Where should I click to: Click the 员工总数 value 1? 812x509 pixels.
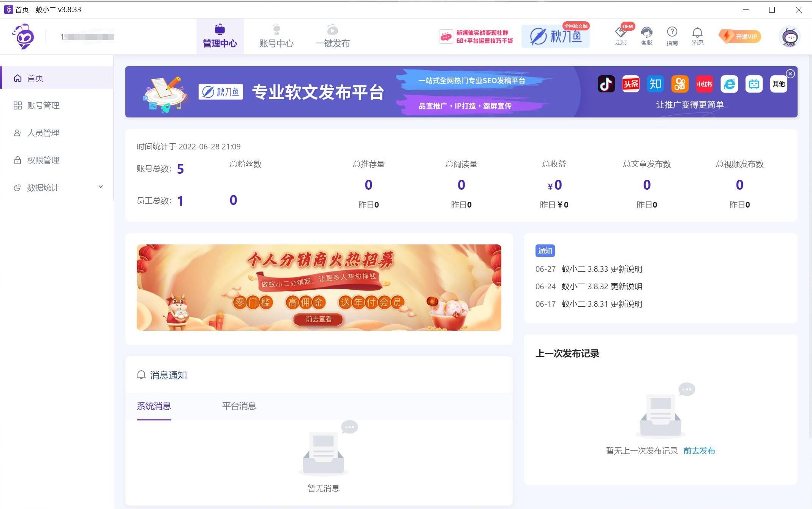click(x=180, y=201)
